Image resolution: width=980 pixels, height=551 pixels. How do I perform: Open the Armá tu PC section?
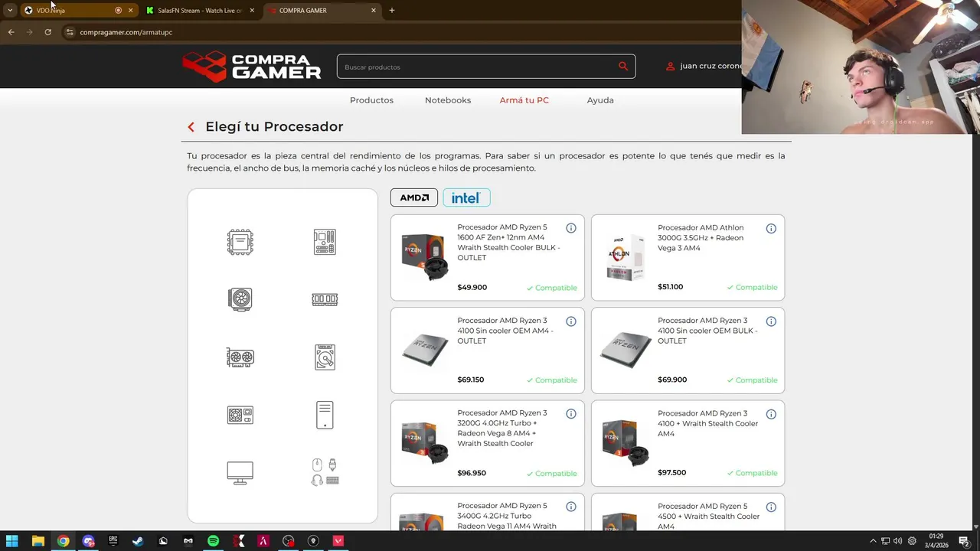pyautogui.click(x=524, y=100)
